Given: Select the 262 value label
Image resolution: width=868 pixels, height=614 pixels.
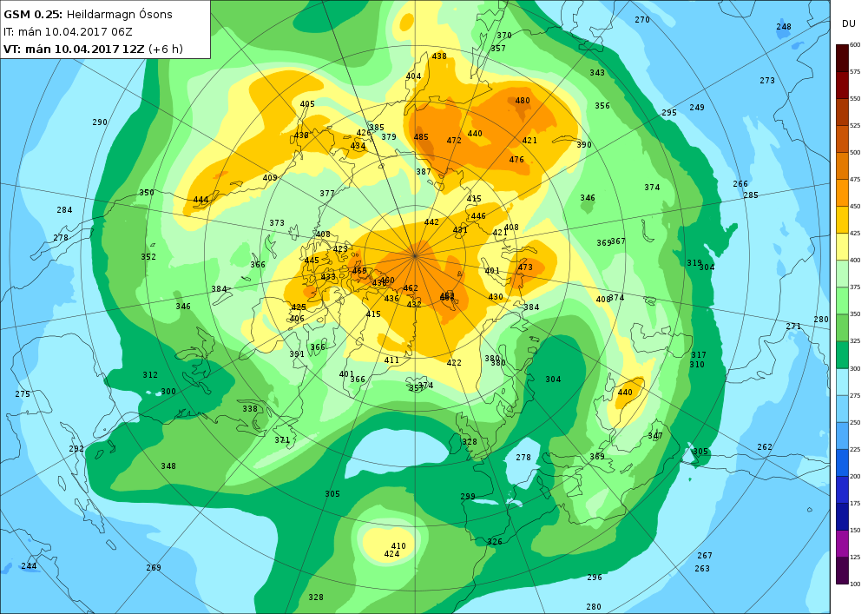Looking at the screenshot, I should (x=765, y=446).
